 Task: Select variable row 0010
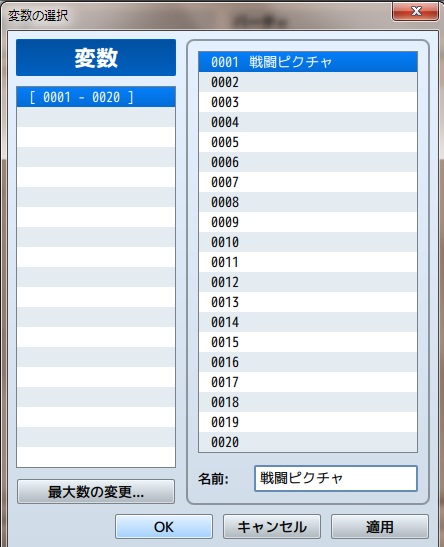pyautogui.click(x=308, y=242)
